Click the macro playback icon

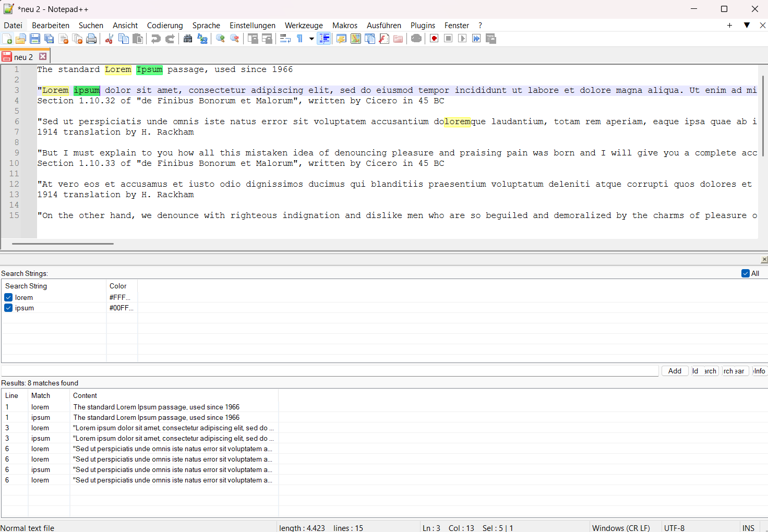462,39
